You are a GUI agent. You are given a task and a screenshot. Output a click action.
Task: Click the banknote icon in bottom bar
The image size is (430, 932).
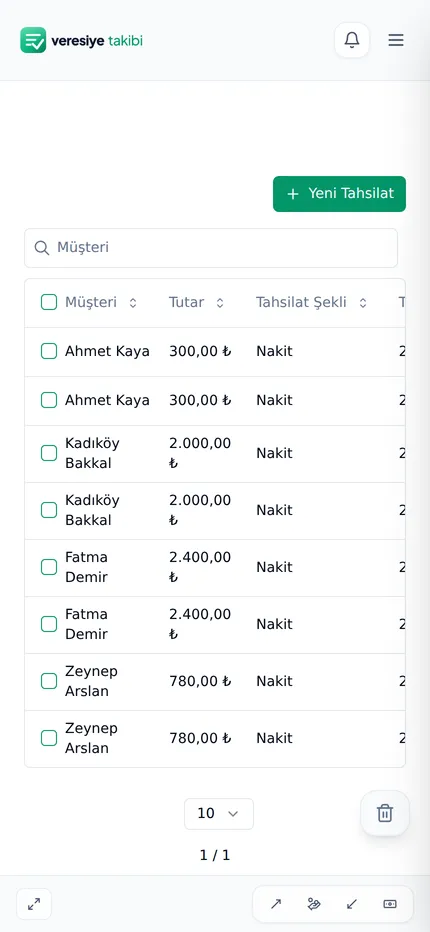click(390, 904)
